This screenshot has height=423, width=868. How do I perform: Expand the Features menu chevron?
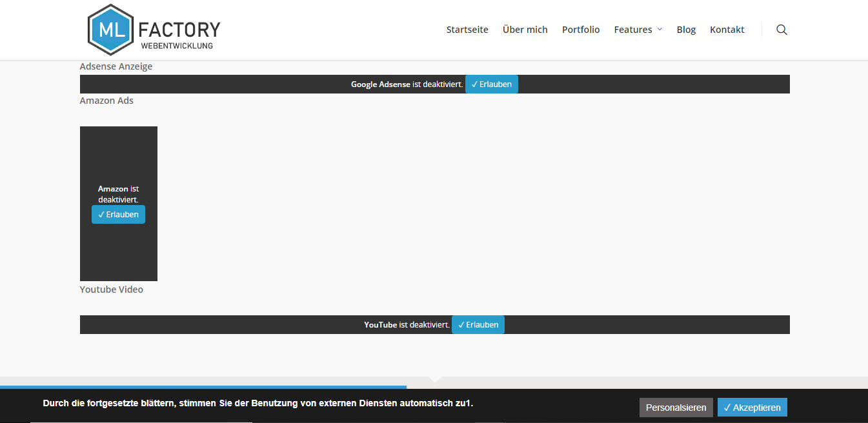(660, 30)
